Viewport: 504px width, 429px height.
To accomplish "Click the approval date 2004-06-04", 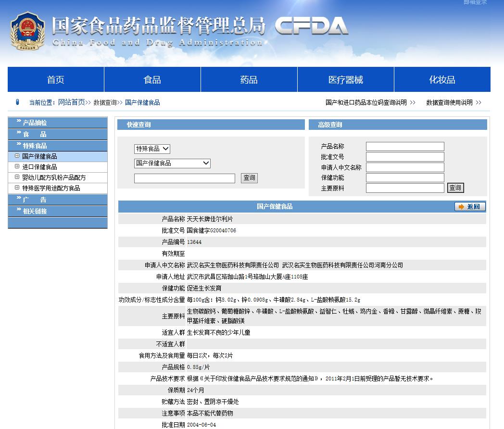I will pos(202,425).
